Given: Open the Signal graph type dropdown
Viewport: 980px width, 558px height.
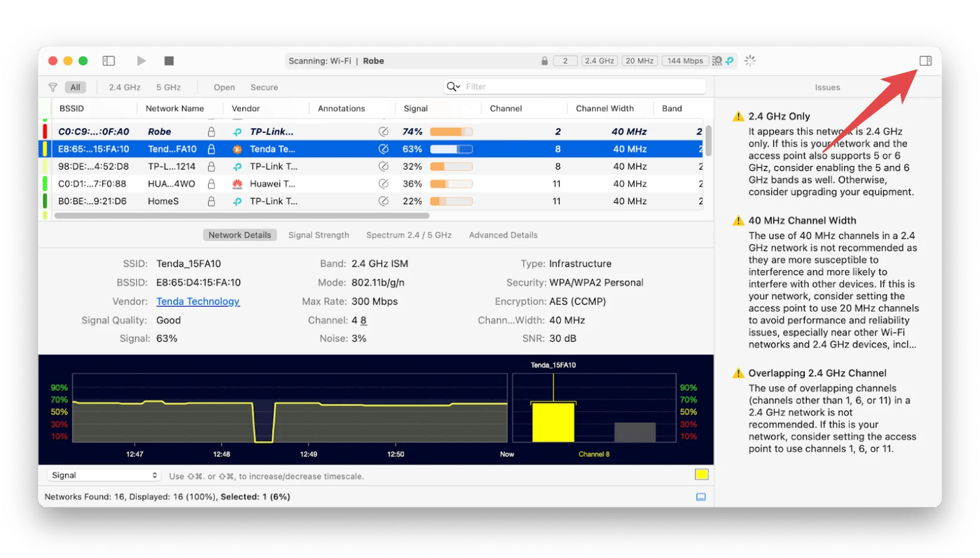Looking at the screenshot, I should coord(104,476).
